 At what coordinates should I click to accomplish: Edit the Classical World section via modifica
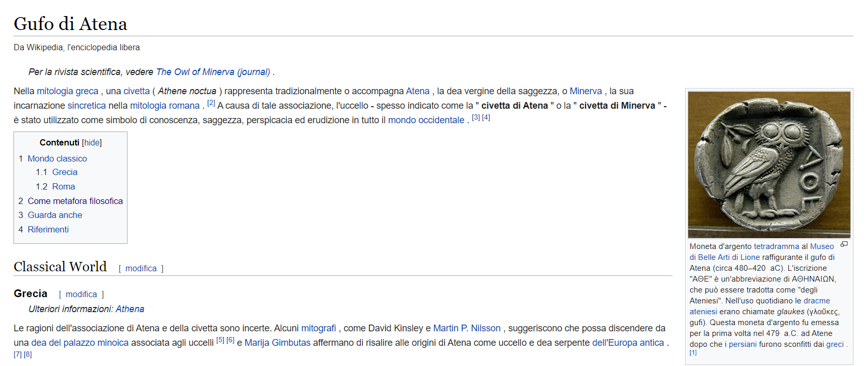[141, 269]
